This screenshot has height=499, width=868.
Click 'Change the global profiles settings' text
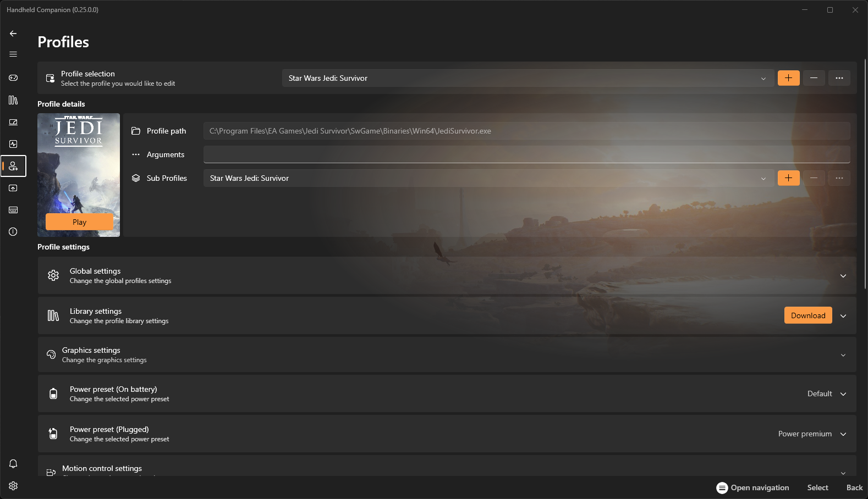pos(120,281)
